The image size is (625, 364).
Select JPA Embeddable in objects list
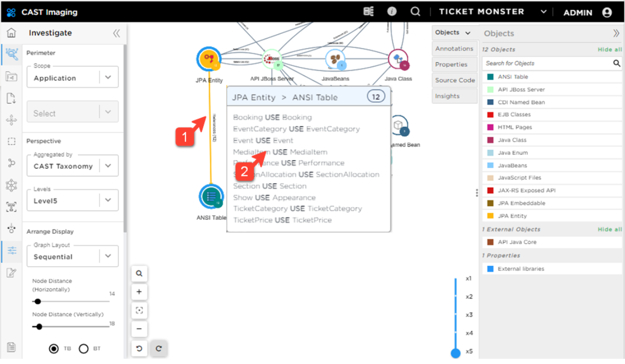click(x=553, y=203)
